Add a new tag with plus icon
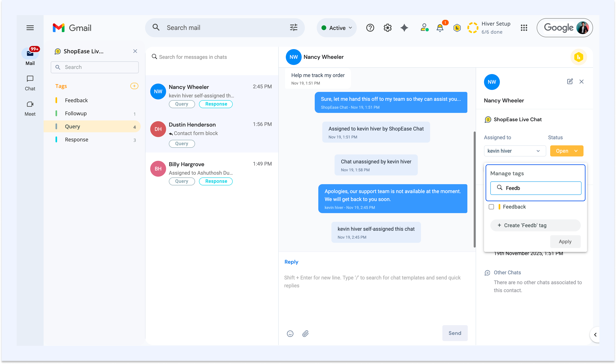Image resolution: width=616 pixels, height=364 pixels. pyautogui.click(x=134, y=86)
